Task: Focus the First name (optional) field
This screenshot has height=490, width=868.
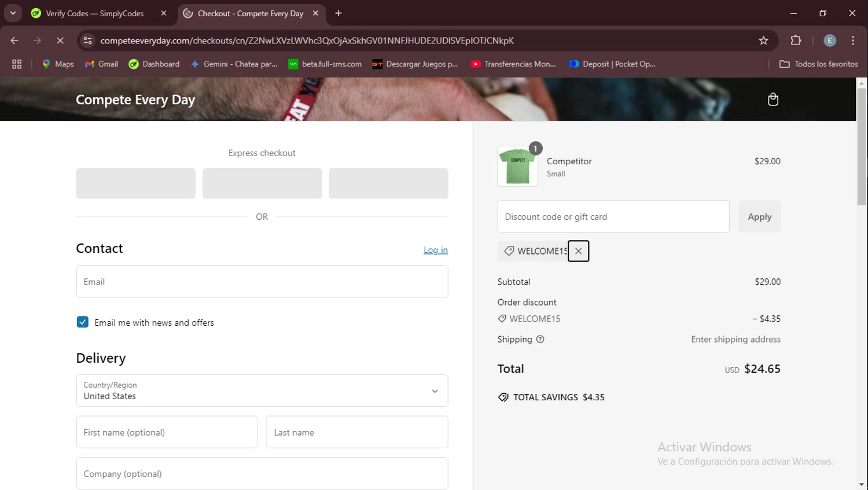Action: click(x=167, y=432)
